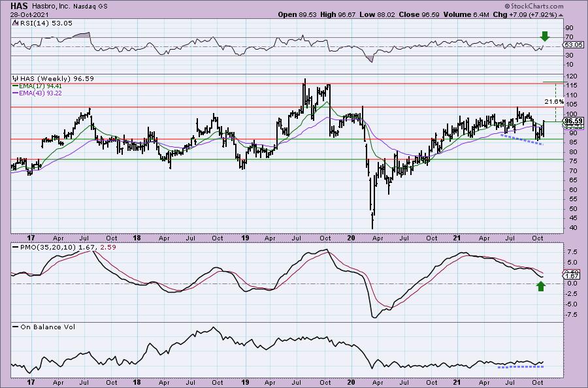The width and height of the screenshot is (588, 388).
Task: Click the 53.05 RSI value tag on right axis
Action: coord(574,44)
